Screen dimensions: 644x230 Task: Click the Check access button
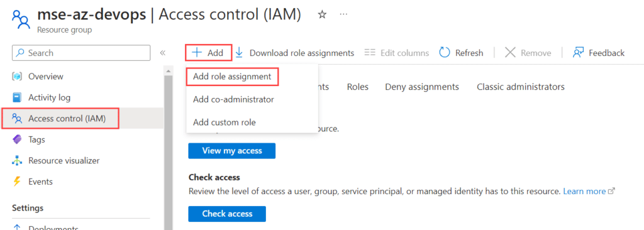coord(227,214)
